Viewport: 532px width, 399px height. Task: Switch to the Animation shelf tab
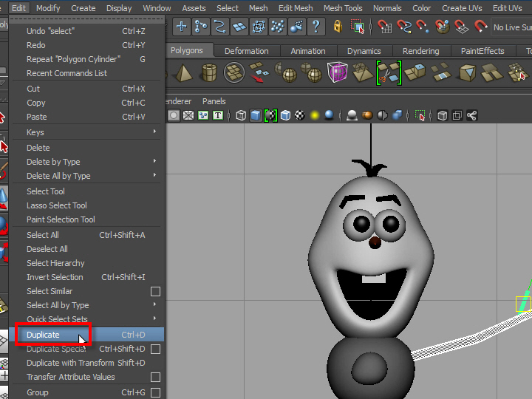[x=308, y=51]
